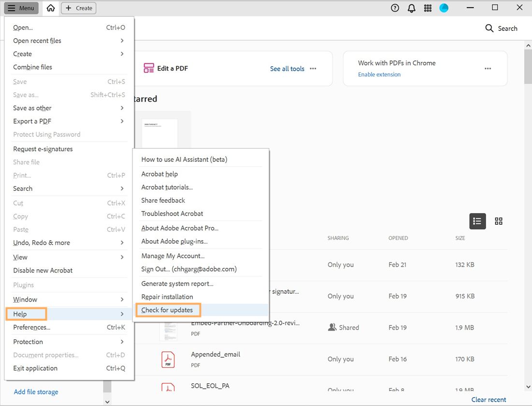Open the starred document thumbnail
Viewport: 532px width, 406px height.
tap(160, 129)
